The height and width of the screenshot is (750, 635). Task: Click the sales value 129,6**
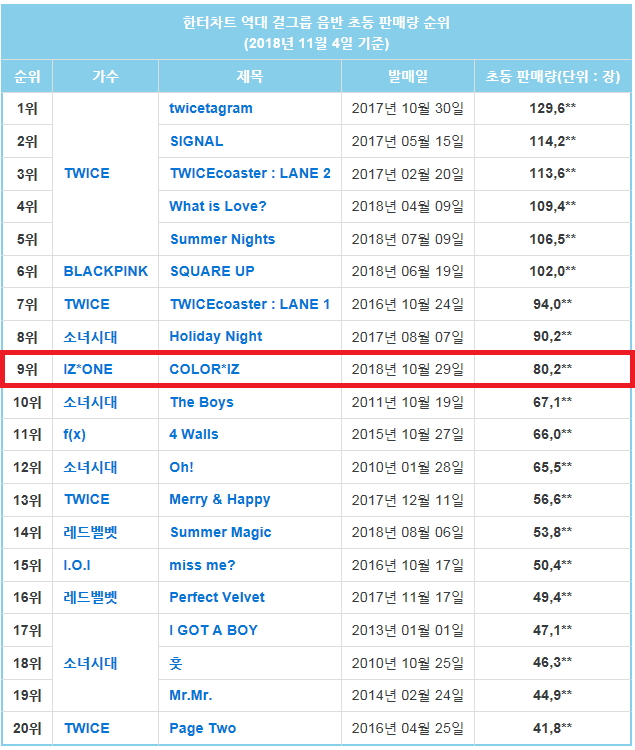553,109
